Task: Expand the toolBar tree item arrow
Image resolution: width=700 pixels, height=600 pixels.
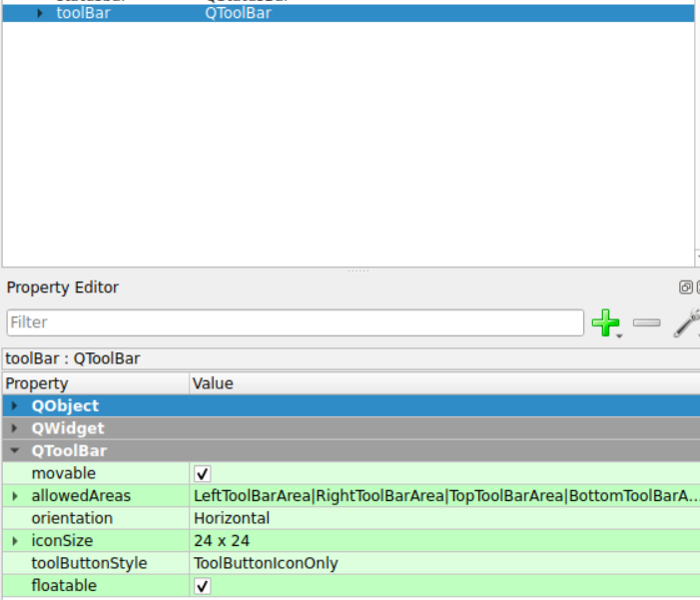Action: point(40,13)
